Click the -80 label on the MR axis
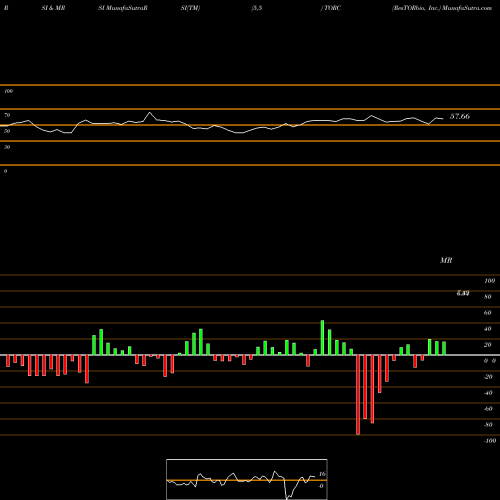 (488, 425)
